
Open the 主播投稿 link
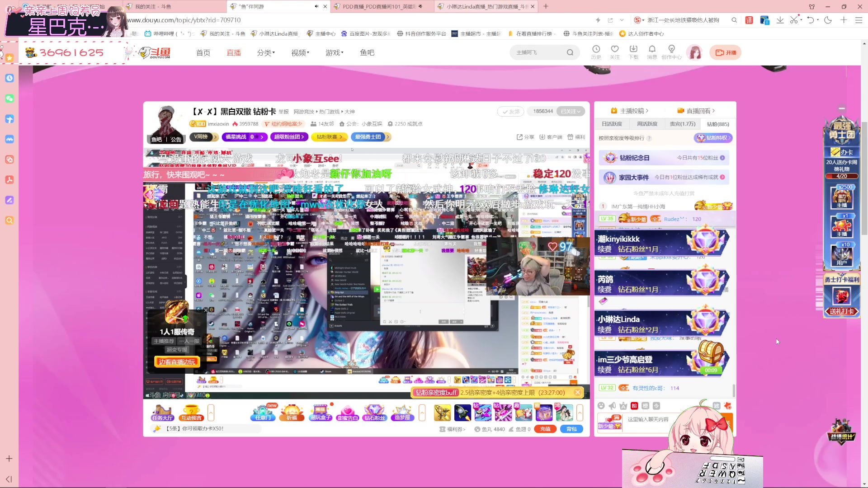[x=630, y=111]
